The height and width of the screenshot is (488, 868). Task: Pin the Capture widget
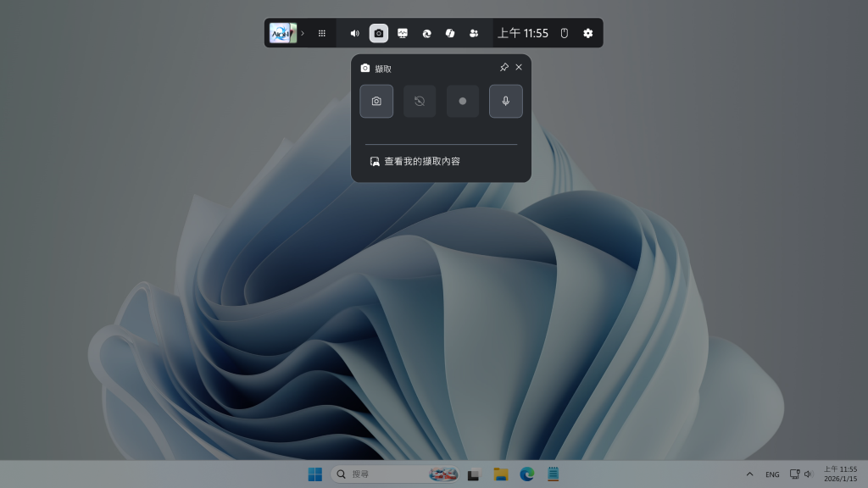[504, 68]
